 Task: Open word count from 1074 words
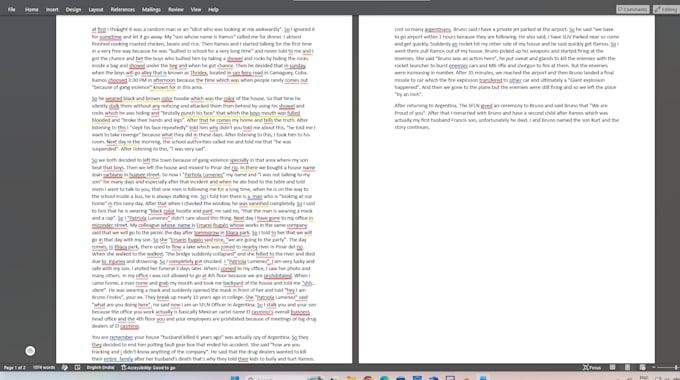pyautogui.click(x=44, y=368)
